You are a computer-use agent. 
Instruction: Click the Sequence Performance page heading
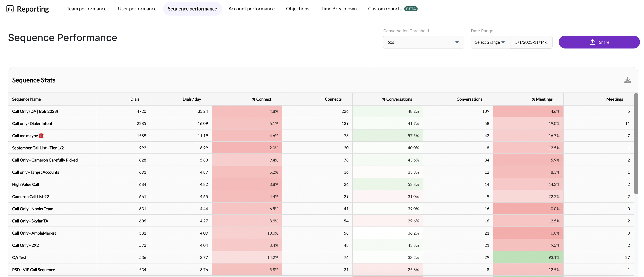(x=63, y=38)
